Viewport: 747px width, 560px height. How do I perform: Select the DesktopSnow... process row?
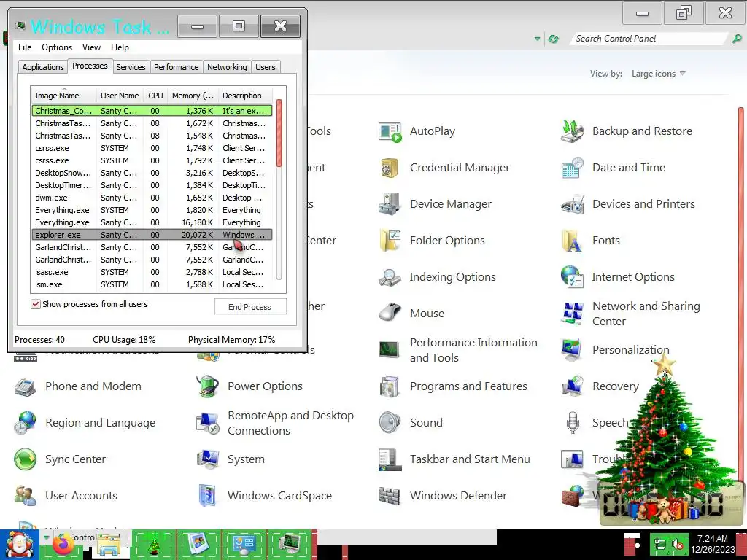click(x=152, y=173)
